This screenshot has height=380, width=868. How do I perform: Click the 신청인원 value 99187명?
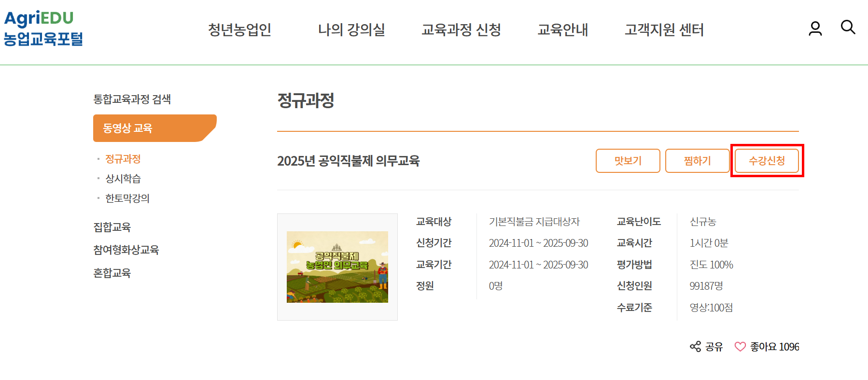706,286
